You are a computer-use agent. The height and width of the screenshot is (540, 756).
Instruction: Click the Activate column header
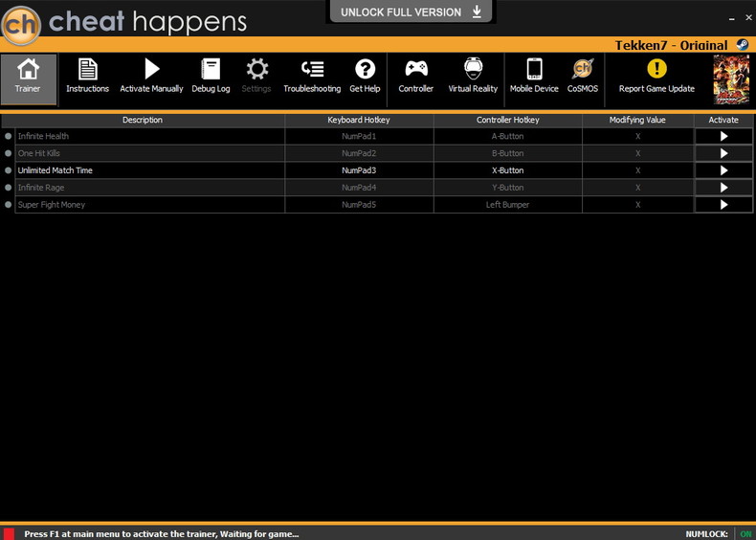pyautogui.click(x=723, y=120)
